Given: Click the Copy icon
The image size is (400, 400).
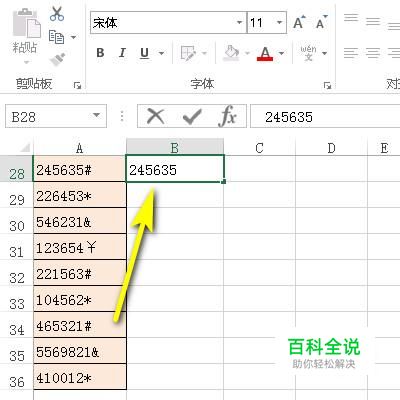Looking at the screenshot, I should pos(57,37).
